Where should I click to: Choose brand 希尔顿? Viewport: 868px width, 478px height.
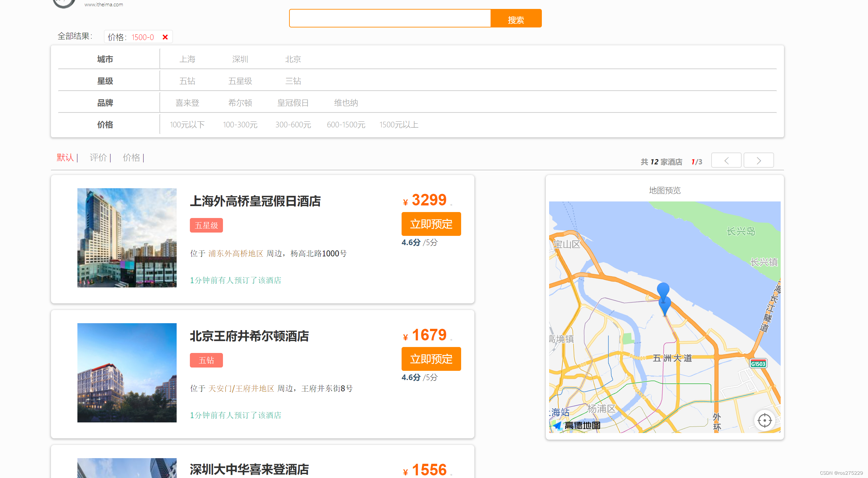click(x=240, y=103)
